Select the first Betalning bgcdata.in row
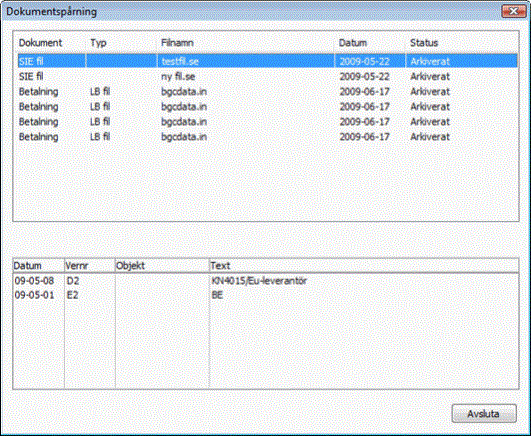The width and height of the screenshot is (531, 436). [268, 91]
